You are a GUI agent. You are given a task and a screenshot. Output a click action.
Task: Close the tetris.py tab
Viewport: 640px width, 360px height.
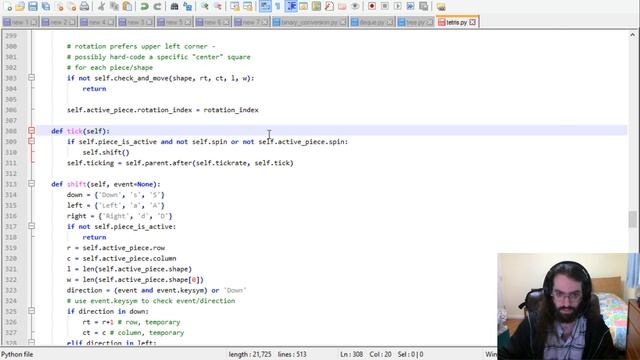[472, 22]
